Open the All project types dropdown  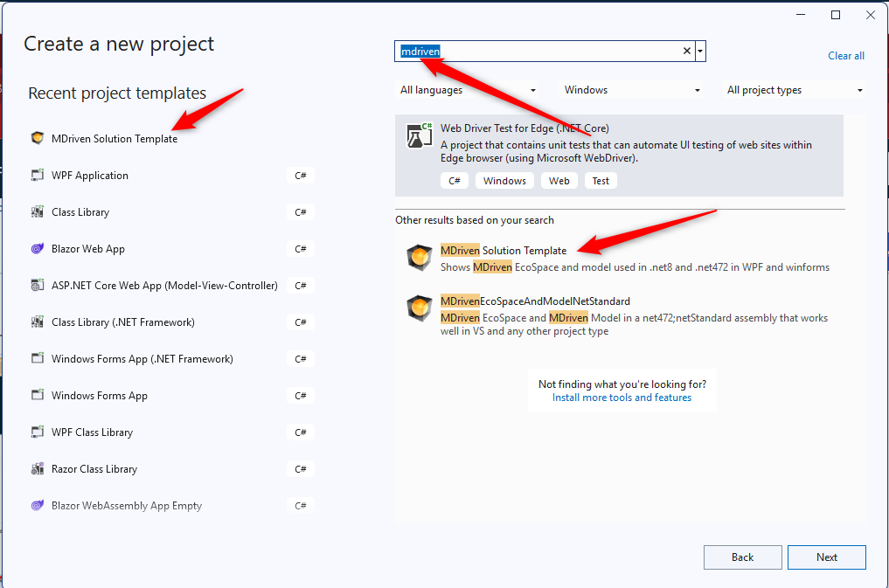pyautogui.click(x=795, y=90)
